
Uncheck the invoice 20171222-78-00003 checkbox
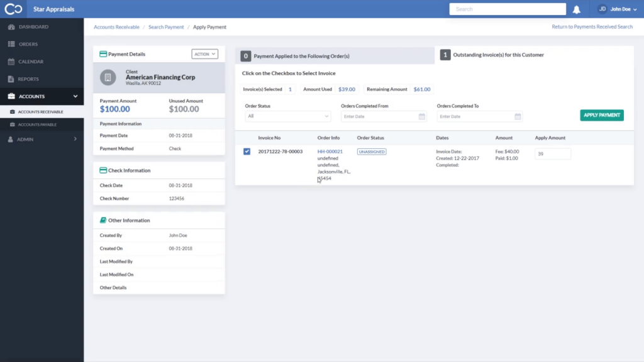pyautogui.click(x=247, y=151)
